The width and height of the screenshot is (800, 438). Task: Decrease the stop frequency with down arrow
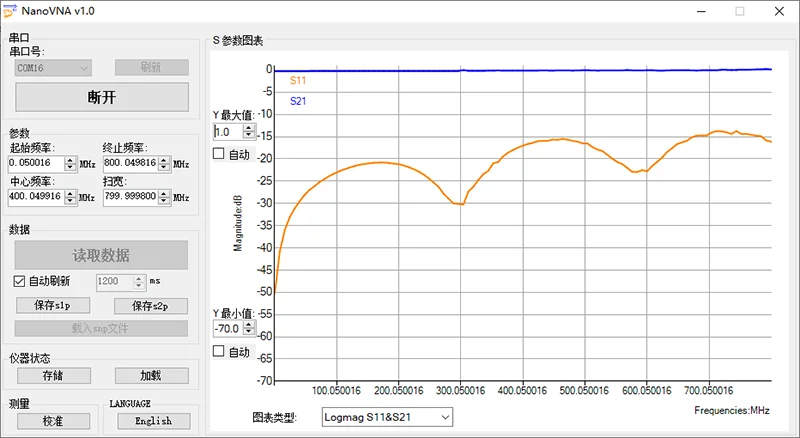pyautogui.click(x=164, y=167)
